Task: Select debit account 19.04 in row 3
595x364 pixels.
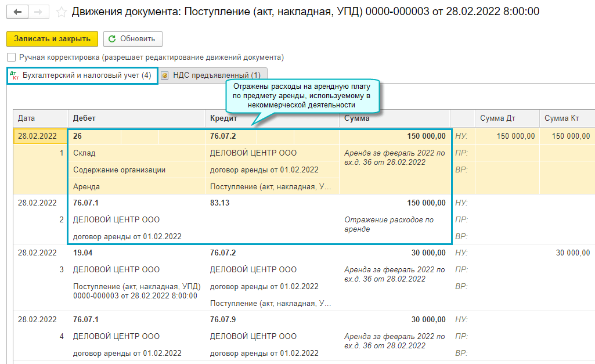Action: [x=83, y=253]
